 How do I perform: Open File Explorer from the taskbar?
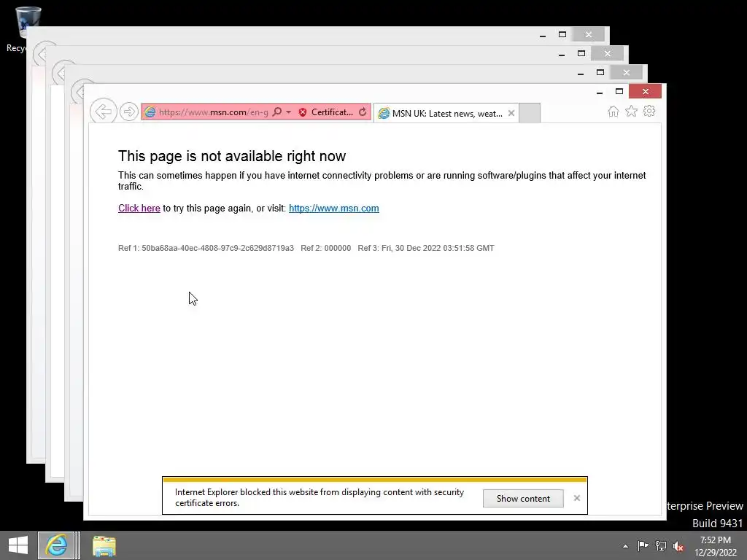click(x=104, y=545)
